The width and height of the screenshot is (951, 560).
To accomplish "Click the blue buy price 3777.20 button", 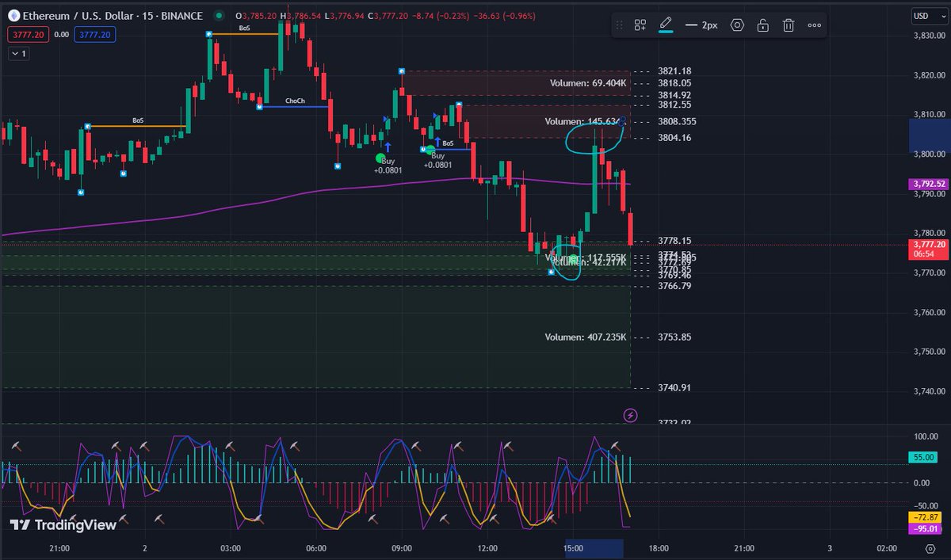I will [x=94, y=34].
